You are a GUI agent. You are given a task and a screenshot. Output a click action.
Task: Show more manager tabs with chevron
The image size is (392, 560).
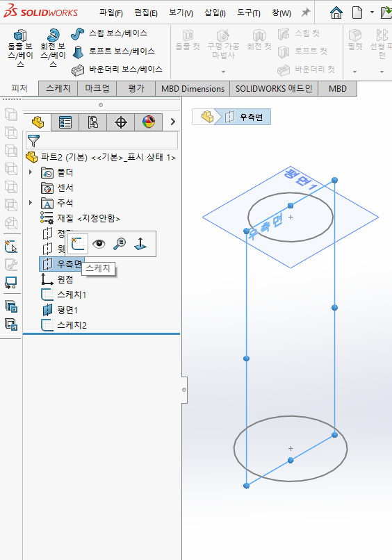(x=173, y=122)
